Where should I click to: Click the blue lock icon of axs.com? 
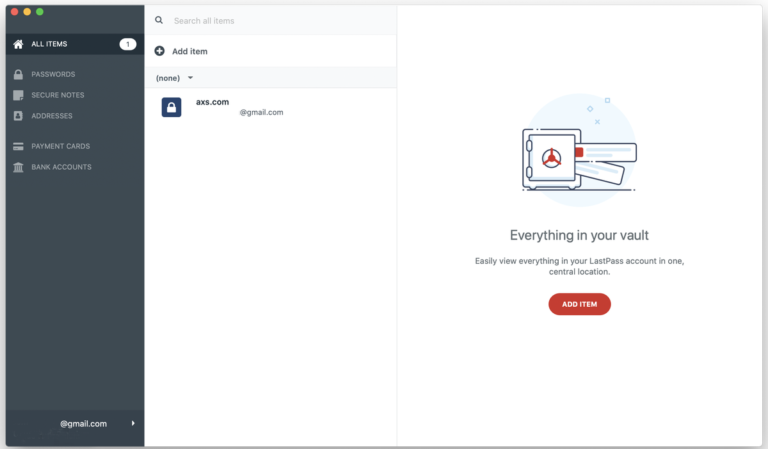click(171, 107)
